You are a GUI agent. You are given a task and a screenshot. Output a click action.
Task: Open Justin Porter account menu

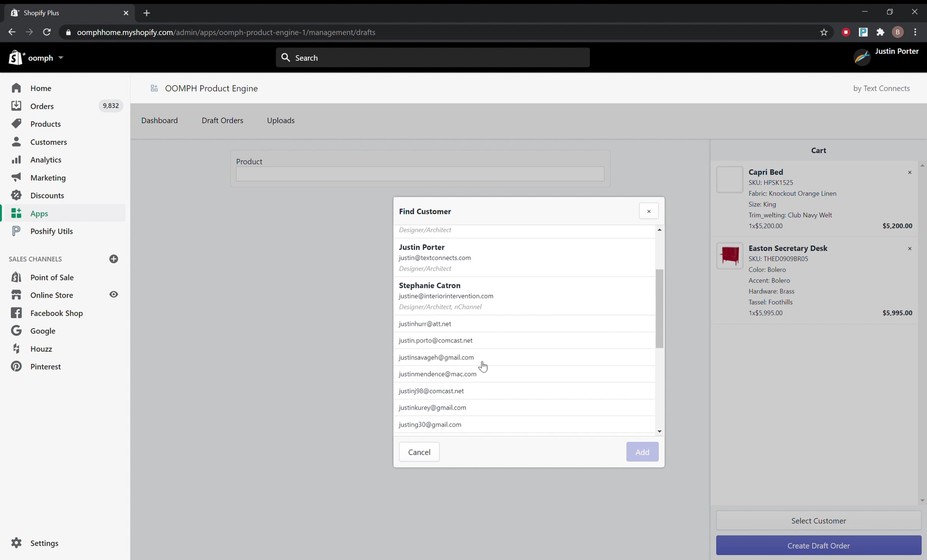tap(886, 57)
